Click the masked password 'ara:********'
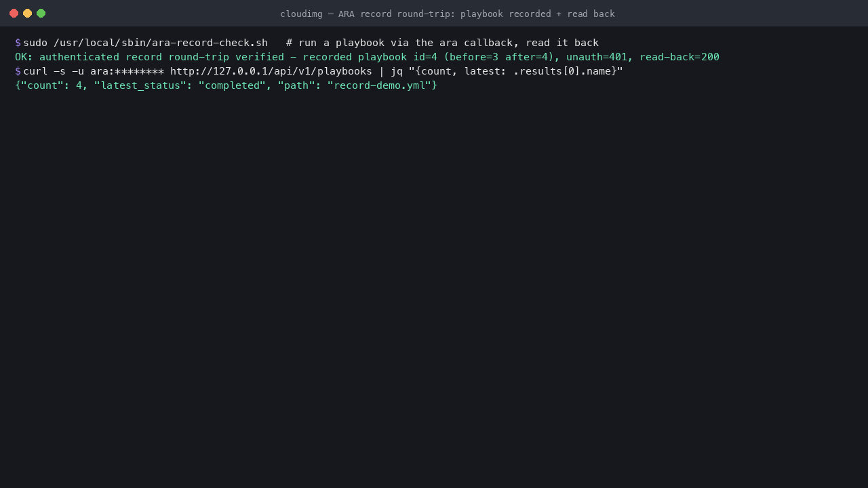868x488 pixels. (127, 71)
